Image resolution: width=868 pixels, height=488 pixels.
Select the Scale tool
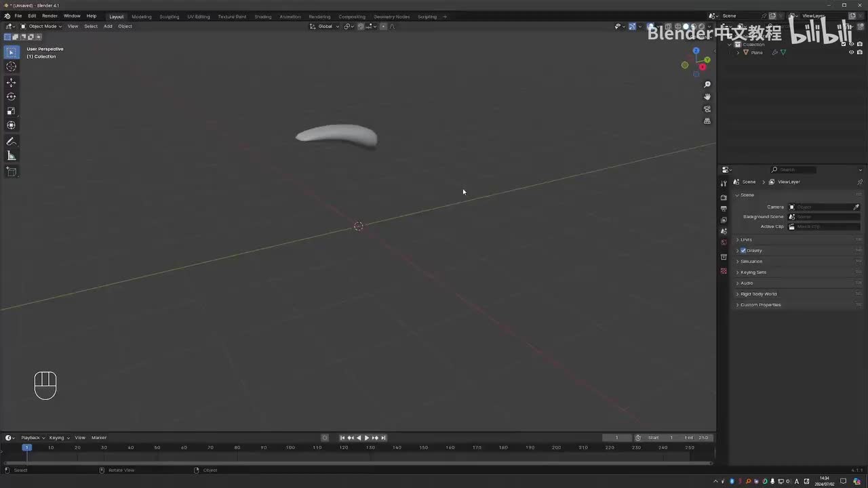(x=11, y=111)
